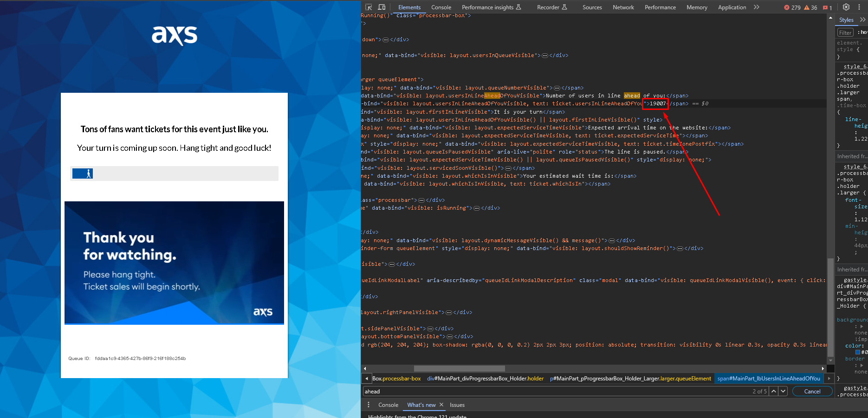Click 'Your estimated wait time is:' span text

568,176
